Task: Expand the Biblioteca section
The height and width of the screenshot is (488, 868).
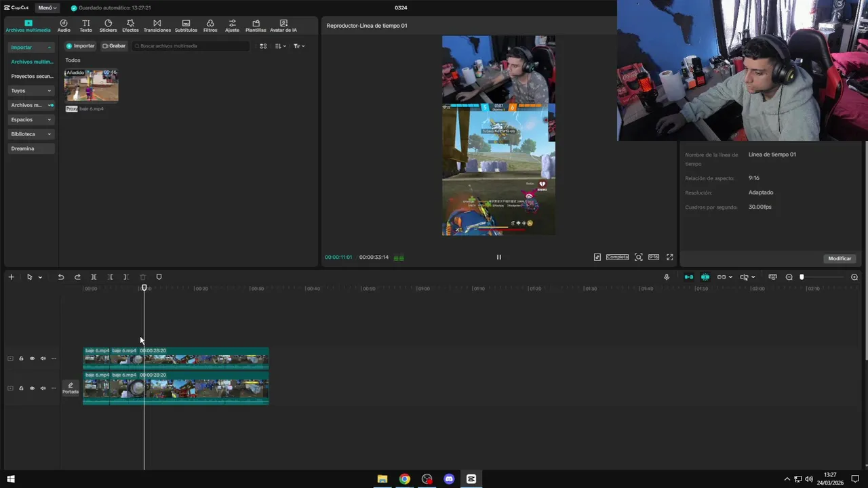Action: pos(31,134)
